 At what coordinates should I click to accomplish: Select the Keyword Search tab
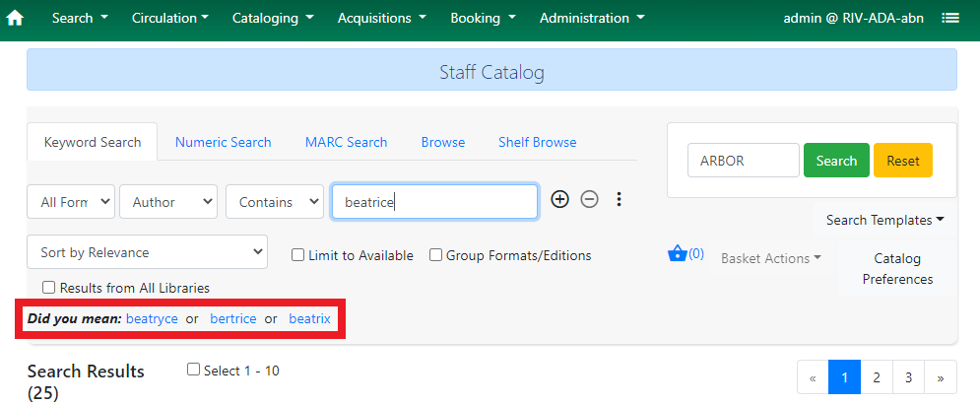pos(93,142)
